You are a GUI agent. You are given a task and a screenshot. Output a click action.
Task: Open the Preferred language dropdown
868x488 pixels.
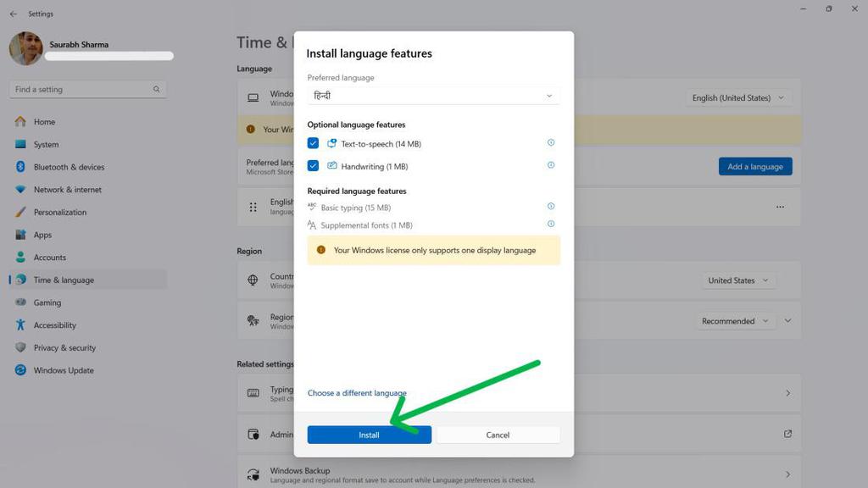point(433,96)
